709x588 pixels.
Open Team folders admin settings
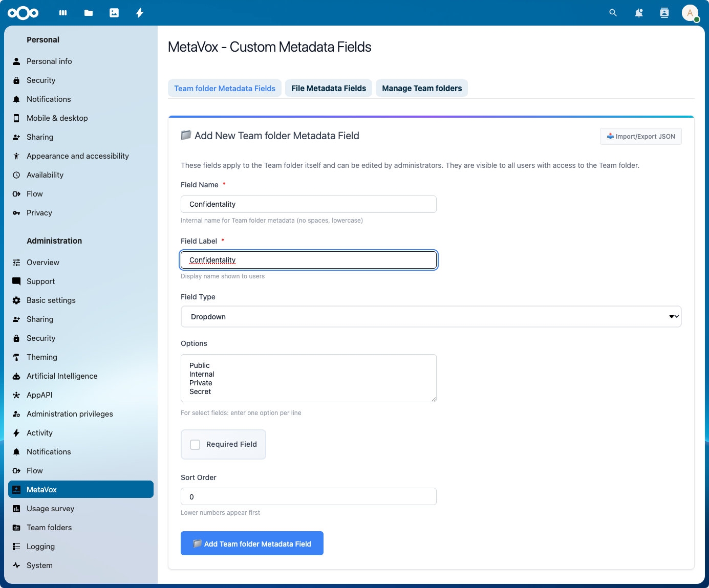(81, 528)
